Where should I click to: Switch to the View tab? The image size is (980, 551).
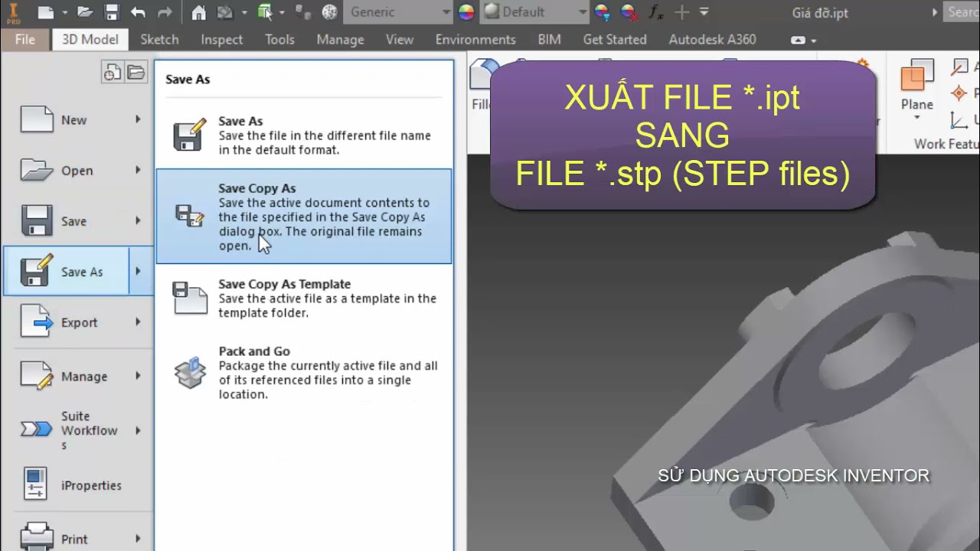pos(400,39)
